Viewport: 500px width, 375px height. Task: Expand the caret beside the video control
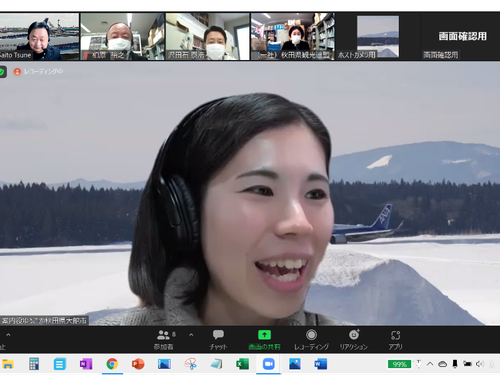[x=8, y=335]
